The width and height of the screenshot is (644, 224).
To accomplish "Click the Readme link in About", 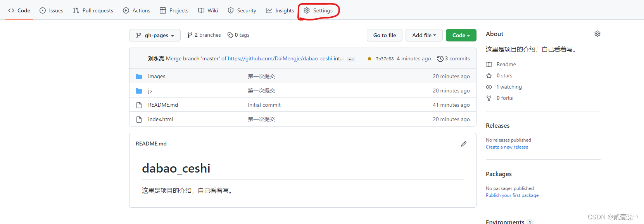I will [506, 64].
